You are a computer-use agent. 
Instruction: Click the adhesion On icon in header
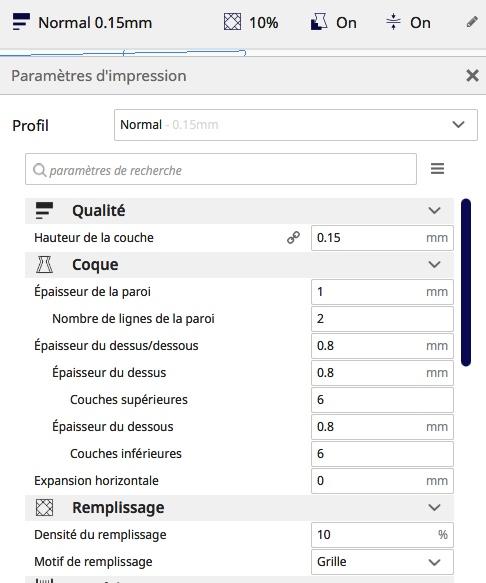(393, 22)
